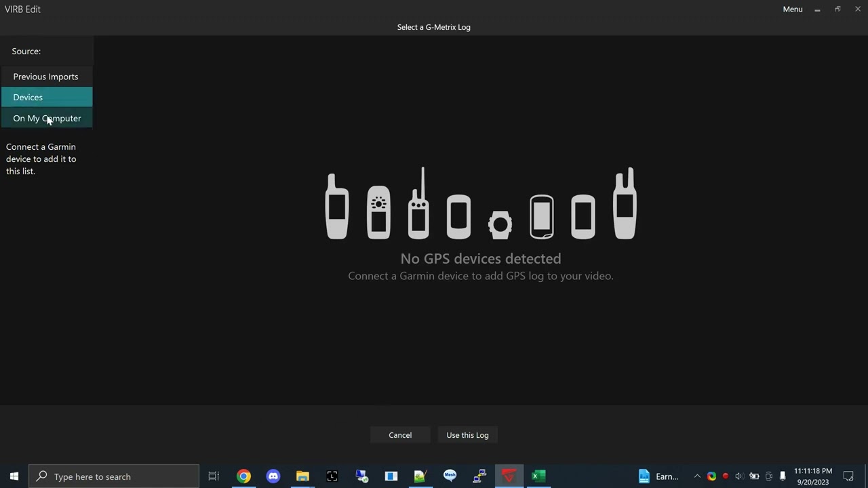868x488 pixels.
Task: Click the Cancel button
Action: (x=400, y=435)
